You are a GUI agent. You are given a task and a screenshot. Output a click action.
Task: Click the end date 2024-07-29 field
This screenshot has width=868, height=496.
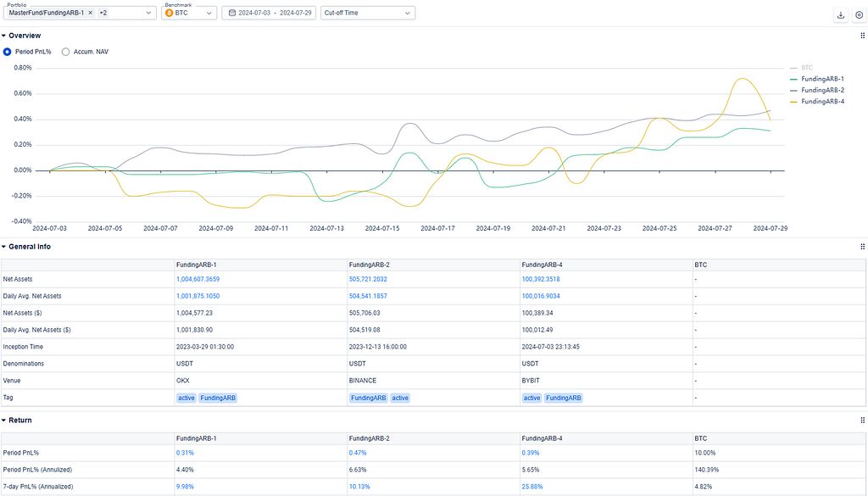click(296, 14)
